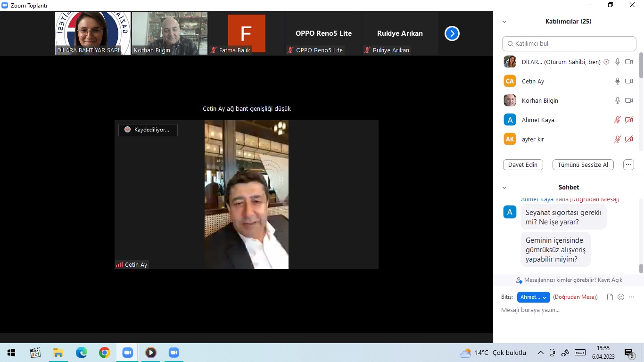Click the file attachment icon in chat
Image resolution: width=644 pixels, height=362 pixels.
[x=610, y=297]
